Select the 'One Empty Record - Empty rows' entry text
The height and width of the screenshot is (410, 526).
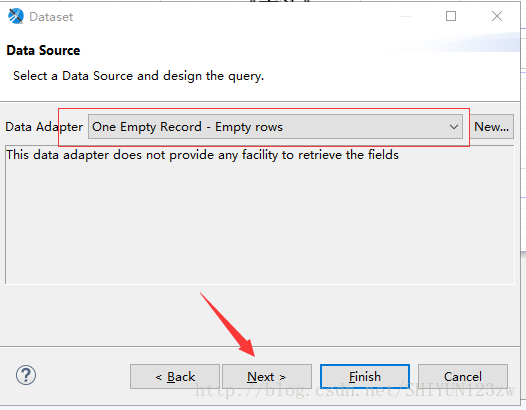coord(188,127)
